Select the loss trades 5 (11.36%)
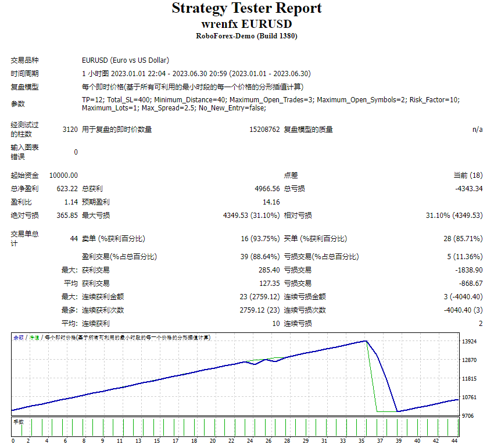494x448 pixels. 465,257
